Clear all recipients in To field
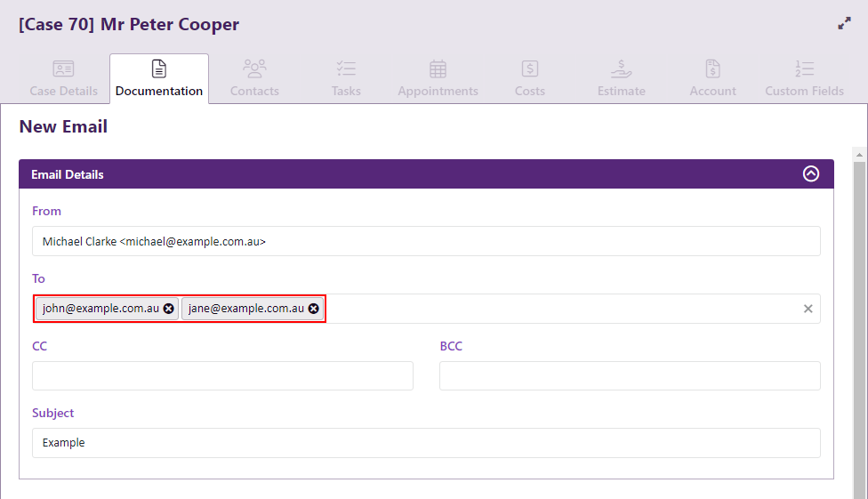 pos(808,309)
